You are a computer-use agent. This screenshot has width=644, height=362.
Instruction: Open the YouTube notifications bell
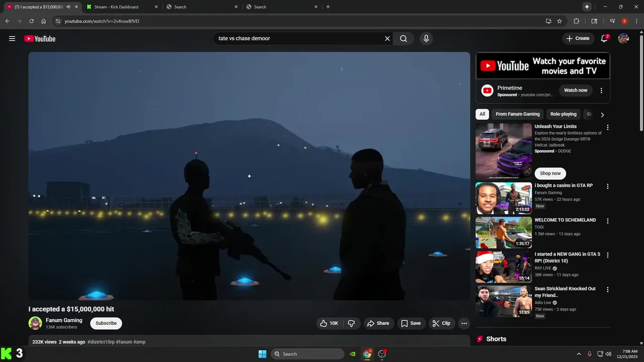(605, 38)
